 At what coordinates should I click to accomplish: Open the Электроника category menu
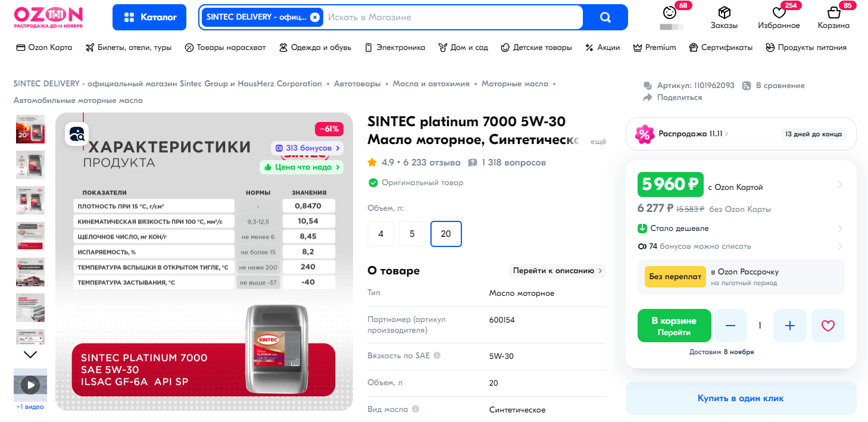[395, 48]
